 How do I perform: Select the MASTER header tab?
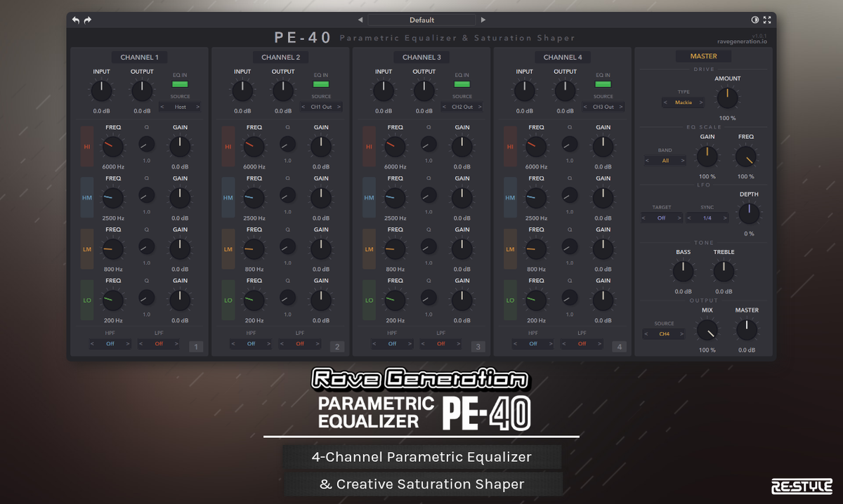click(x=703, y=56)
